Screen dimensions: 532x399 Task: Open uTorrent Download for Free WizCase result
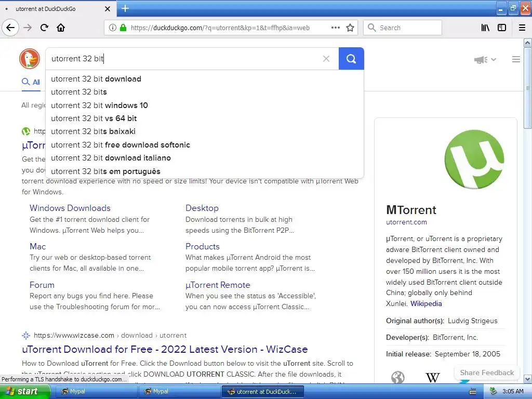[x=165, y=350]
